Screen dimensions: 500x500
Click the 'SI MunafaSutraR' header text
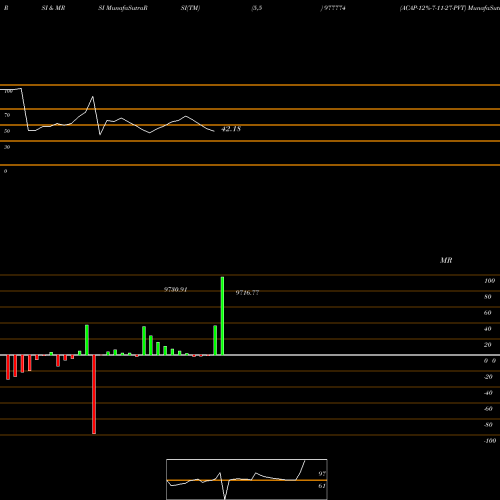click(123, 8)
